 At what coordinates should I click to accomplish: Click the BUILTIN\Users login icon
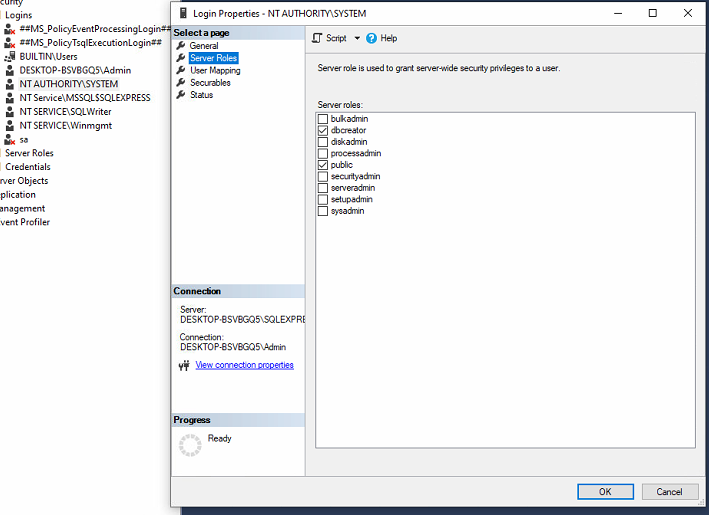click(x=9, y=57)
